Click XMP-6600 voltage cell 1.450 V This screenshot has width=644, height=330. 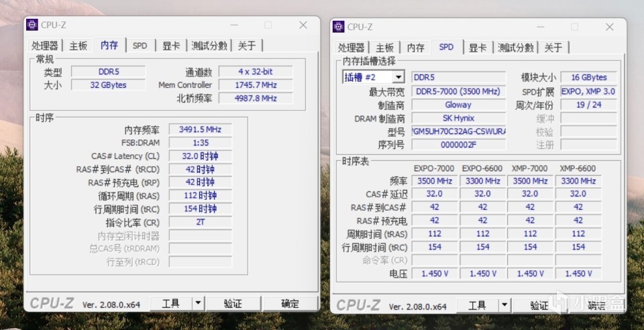578,274
